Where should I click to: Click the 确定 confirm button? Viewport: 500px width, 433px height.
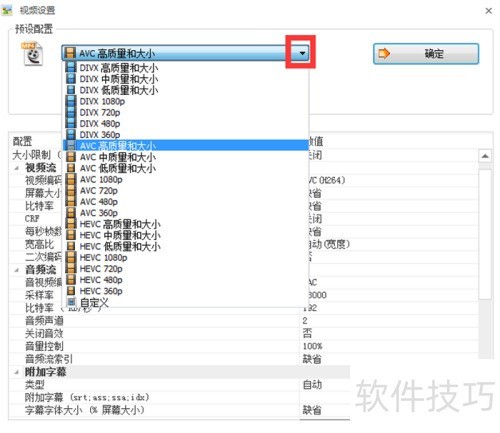[x=426, y=53]
